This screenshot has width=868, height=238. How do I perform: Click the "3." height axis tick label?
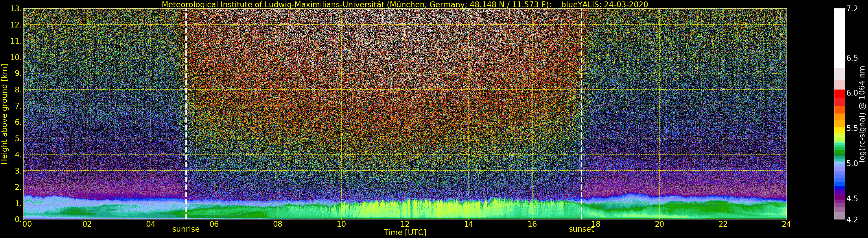pyautogui.click(x=18, y=171)
